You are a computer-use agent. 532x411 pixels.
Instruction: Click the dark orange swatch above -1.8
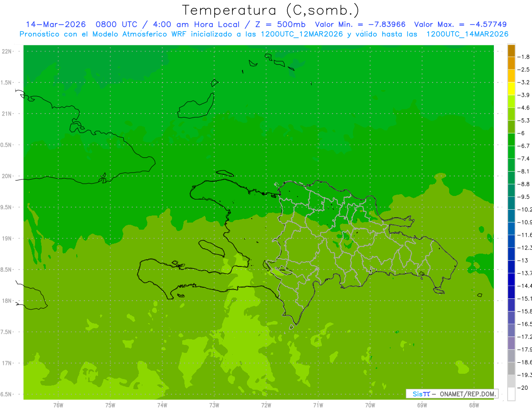[511, 51]
